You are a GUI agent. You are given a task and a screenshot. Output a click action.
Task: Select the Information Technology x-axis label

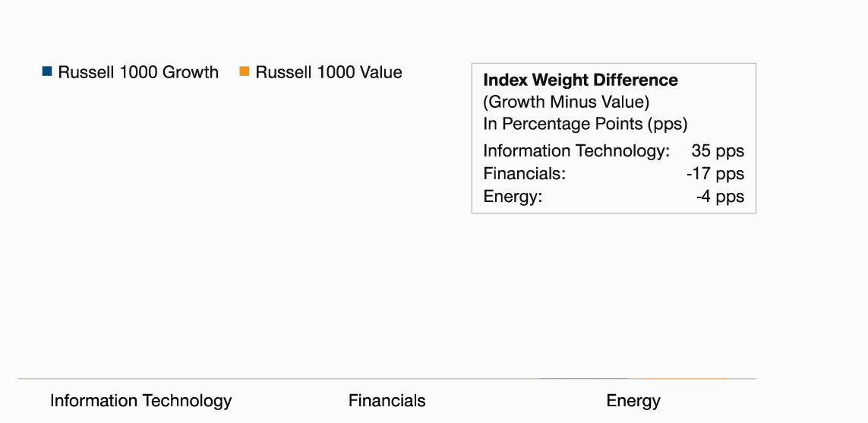pyautogui.click(x=140, y=401)
